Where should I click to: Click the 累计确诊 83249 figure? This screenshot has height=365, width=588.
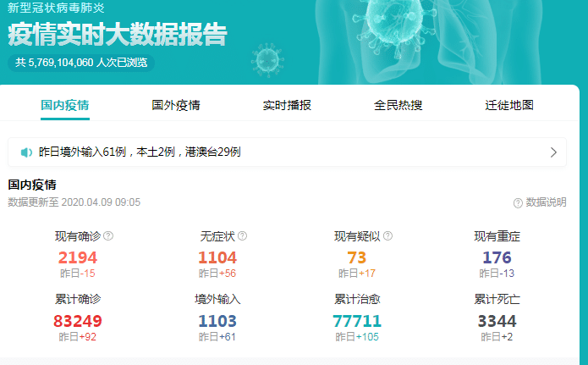coord(77,321)
